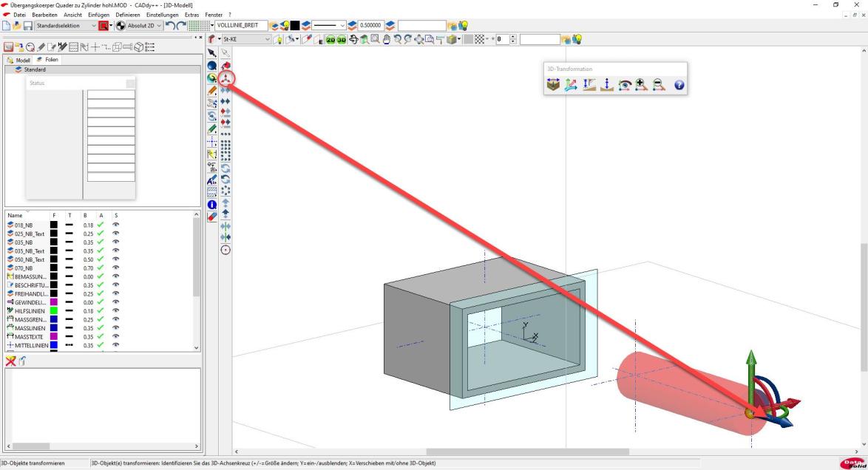
Task: Toggle visibility eye for MASSTEXTE layer
Action: (x=115, y=336)
